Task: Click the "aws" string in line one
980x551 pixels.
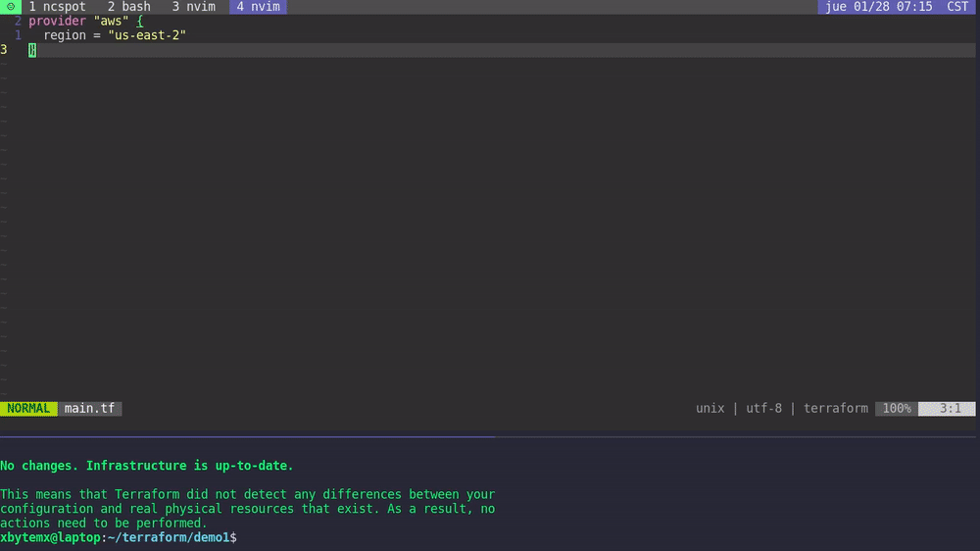Action: tap(111, 22)
